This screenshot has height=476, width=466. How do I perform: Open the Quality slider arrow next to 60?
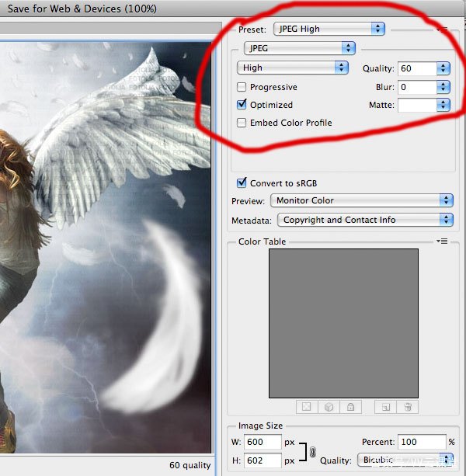click(x=443, y=68)
